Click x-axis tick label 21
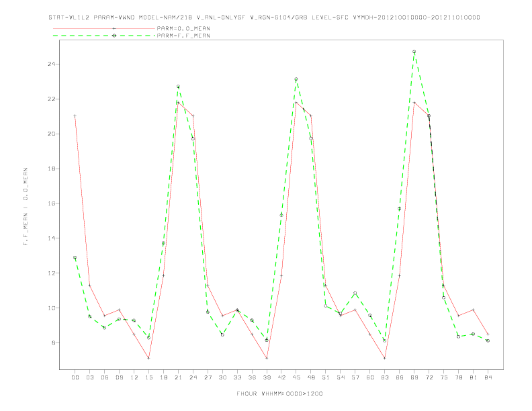Viewport: 532px width, 411px height. click(178, 377)
